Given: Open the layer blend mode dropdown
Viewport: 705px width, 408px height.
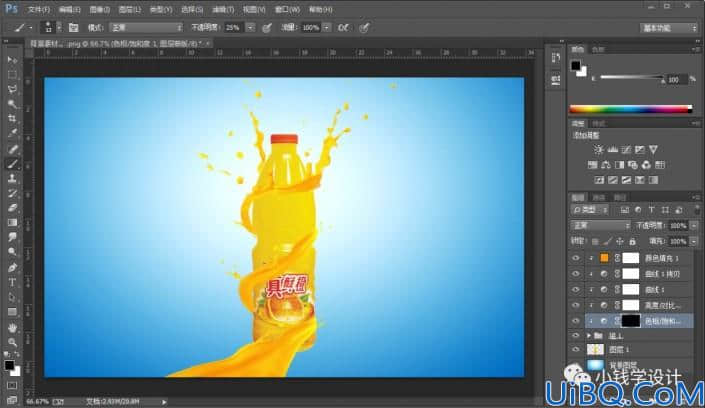Looking at the screenshot, I should 600,225.
